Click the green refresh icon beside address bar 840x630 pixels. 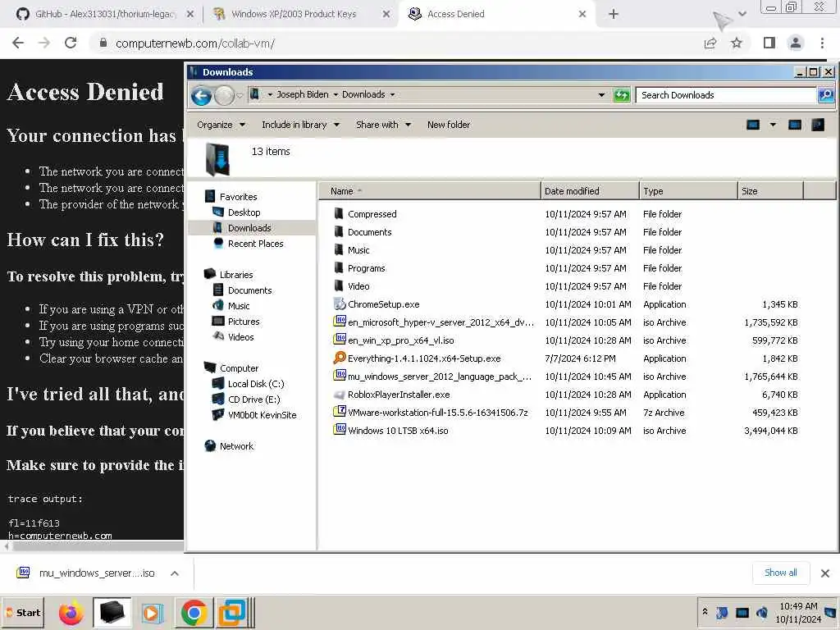(x=622, y=95)
